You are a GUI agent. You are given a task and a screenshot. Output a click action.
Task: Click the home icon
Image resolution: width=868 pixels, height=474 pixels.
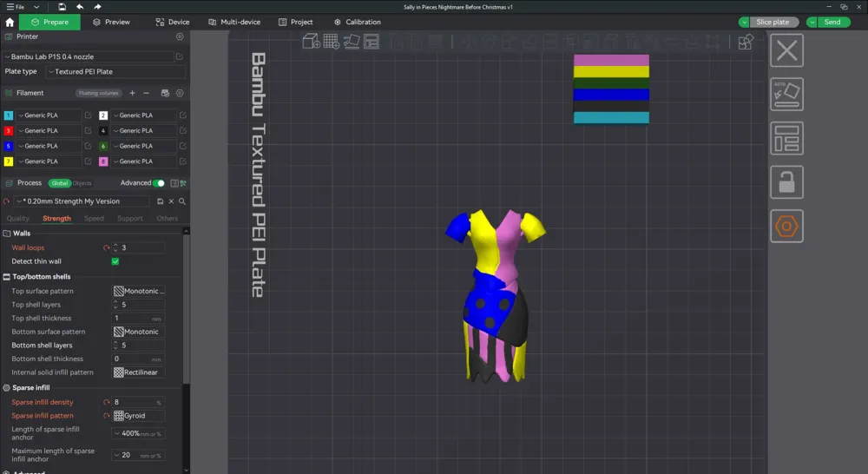(x=10, y=23)
